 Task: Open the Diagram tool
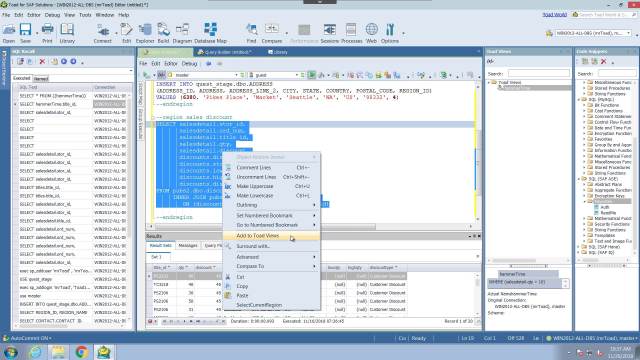coord(182,33)
